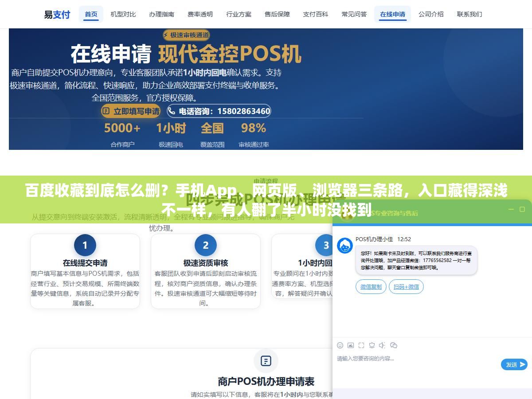Open the emoji picker in chat
Image resolution: width=532 pixels, height=399 pixels.
(340, 345)
